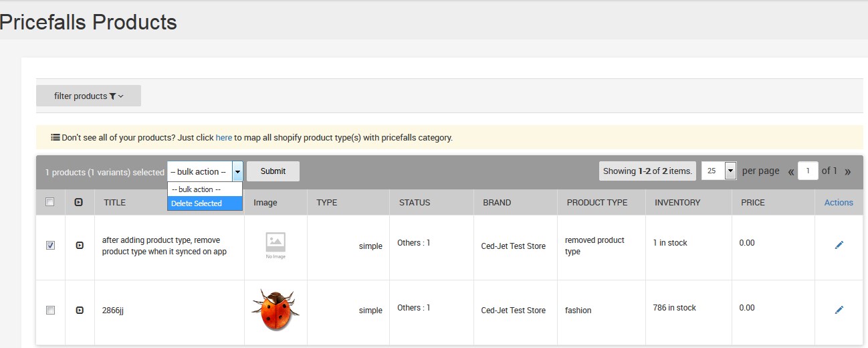The height and width of the screenshot is (348, 868).
Task: Click the 'here' link to map categories
Action: click(223, 138)
